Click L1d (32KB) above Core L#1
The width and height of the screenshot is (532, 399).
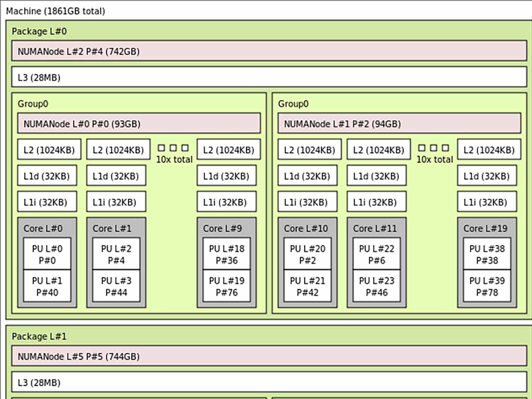116,176
